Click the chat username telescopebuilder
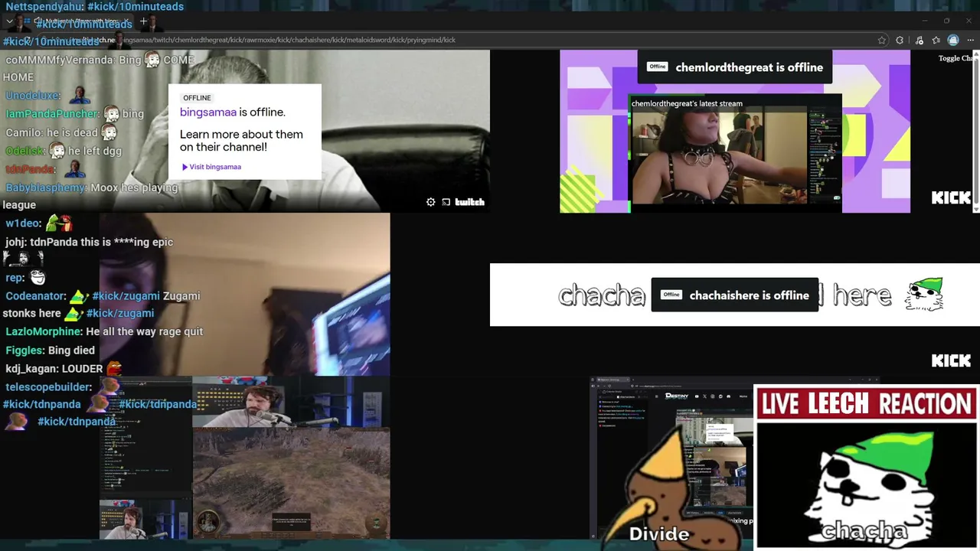The image size is (980, 551). coord(47,387)
